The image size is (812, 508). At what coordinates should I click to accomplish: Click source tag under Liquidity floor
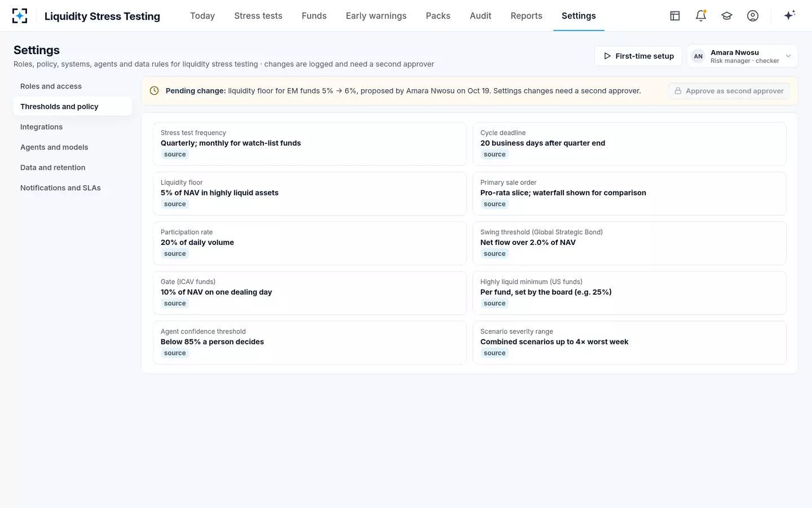pyautogui.click(x=175, y=204)
